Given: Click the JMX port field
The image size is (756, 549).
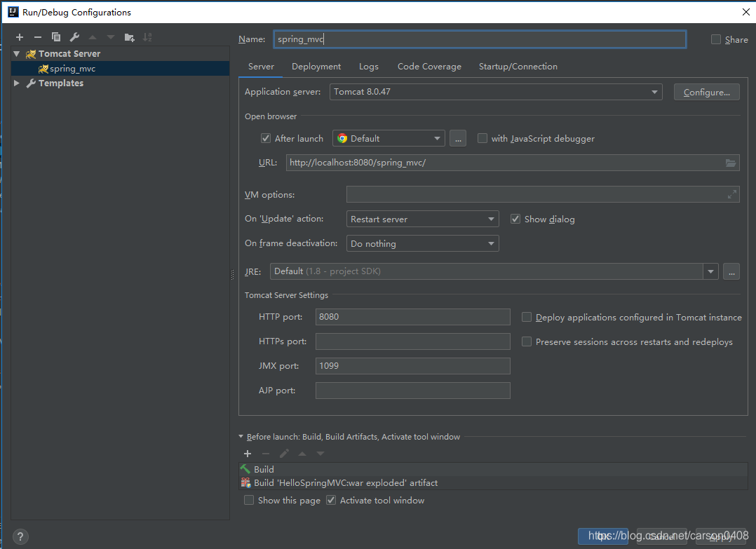Looking at the screenshot, I should tap(412, 366).
